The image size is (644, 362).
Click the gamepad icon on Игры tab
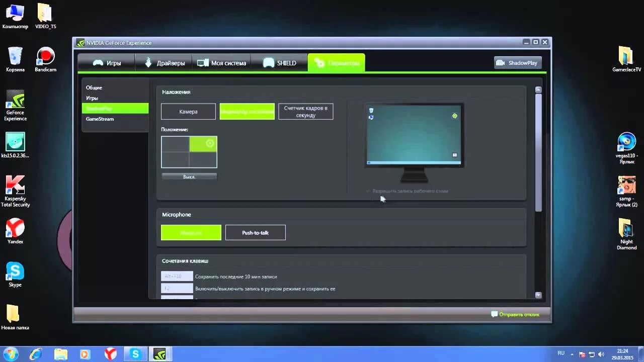[98, 63]
